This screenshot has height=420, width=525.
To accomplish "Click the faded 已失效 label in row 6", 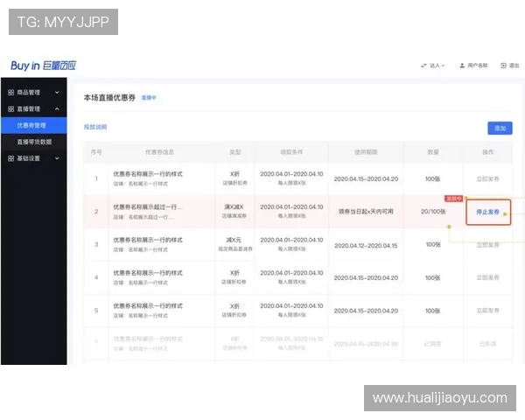I will coord(488,344).
